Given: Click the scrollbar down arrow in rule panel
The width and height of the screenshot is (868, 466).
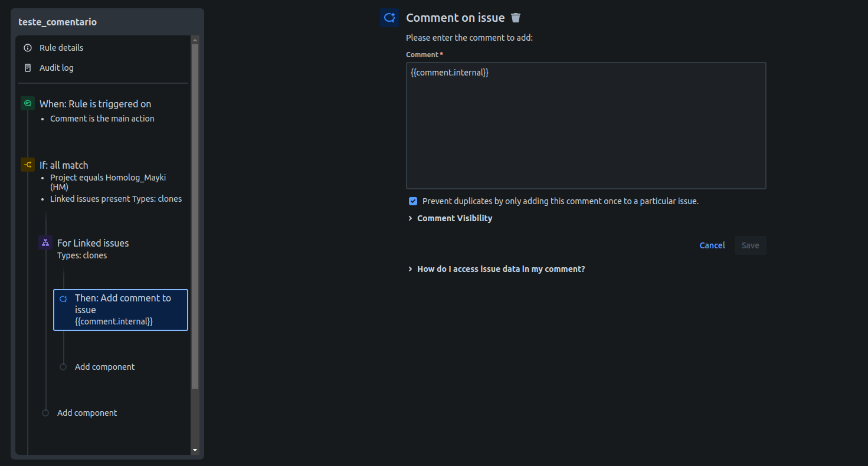Looking at the screenshot, I should click(x=195, y=450).
